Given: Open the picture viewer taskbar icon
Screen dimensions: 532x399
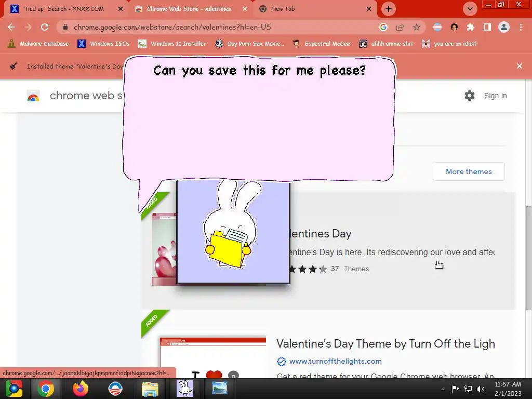Looking at the screenshot, I should [220, 389].
